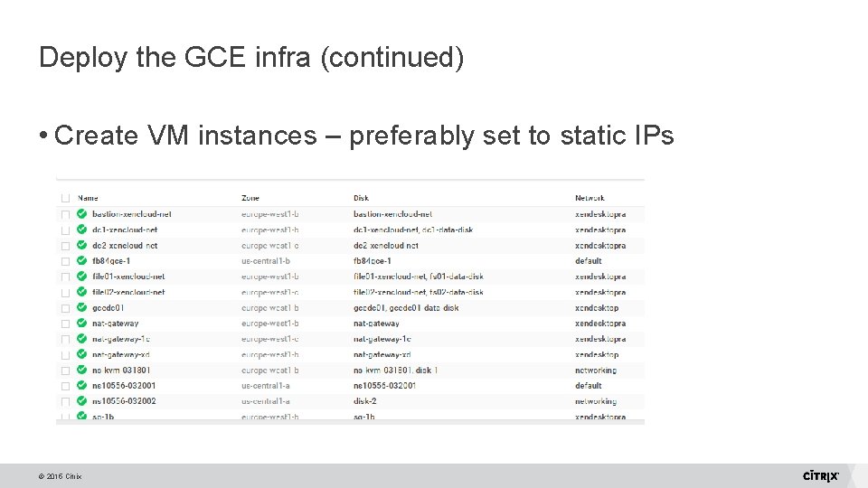This screenshot has width=868, height=488.
Task: Click the Zone column header
Action: tap(250, 198)
